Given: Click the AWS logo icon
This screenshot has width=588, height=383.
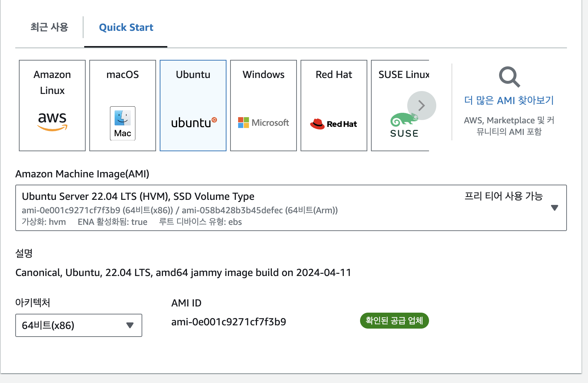Looking at the screenshot, I should [x=52, y=121].
